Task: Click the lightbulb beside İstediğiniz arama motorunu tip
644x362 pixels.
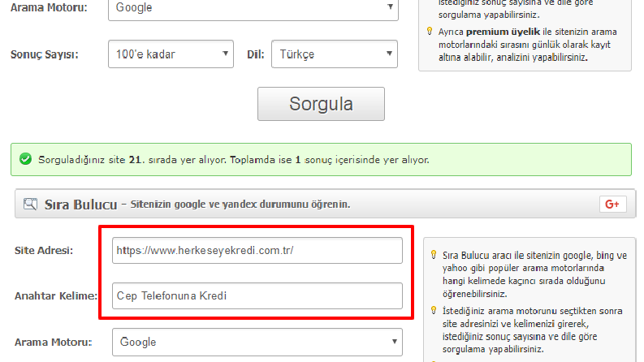Action: tap(434, 310)
